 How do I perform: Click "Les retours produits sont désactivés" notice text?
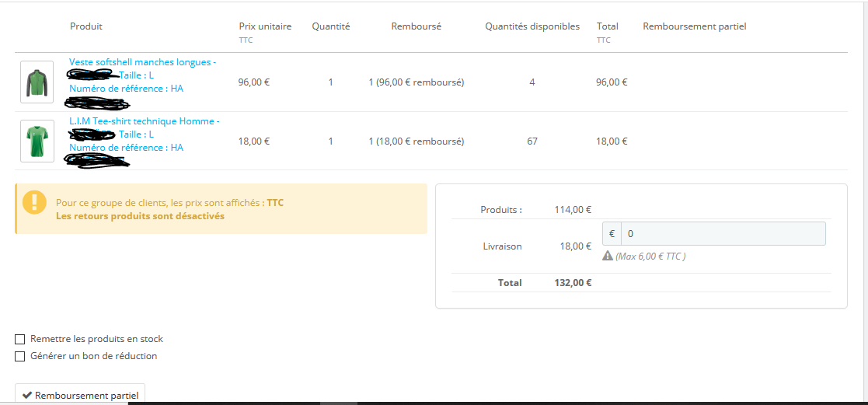coord(140,216)
